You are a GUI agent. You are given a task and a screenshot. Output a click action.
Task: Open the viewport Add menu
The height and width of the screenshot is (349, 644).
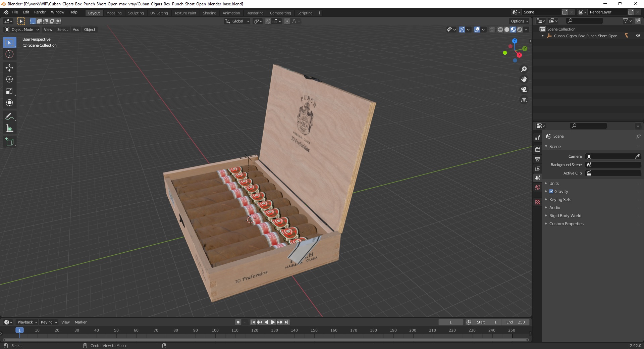(x=76, y=30)
